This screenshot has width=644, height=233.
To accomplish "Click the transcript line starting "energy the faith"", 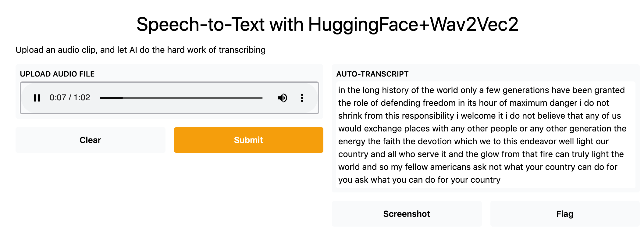I will [473, 142].
